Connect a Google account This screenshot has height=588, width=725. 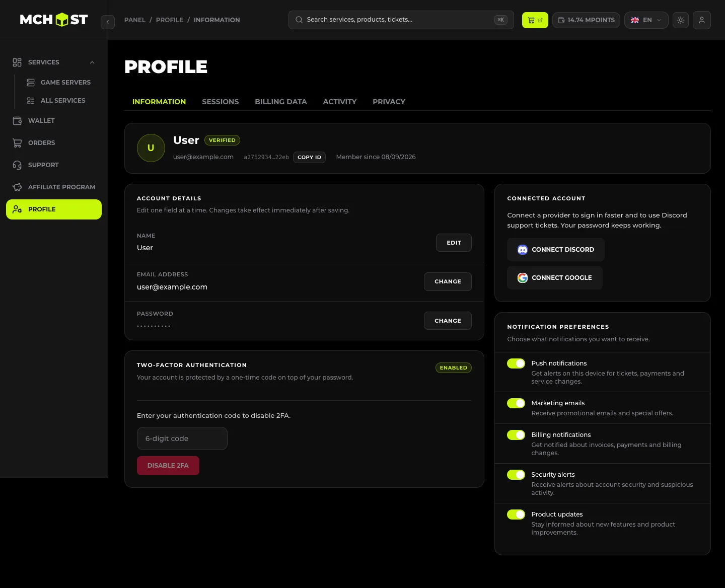click(555, 278)
